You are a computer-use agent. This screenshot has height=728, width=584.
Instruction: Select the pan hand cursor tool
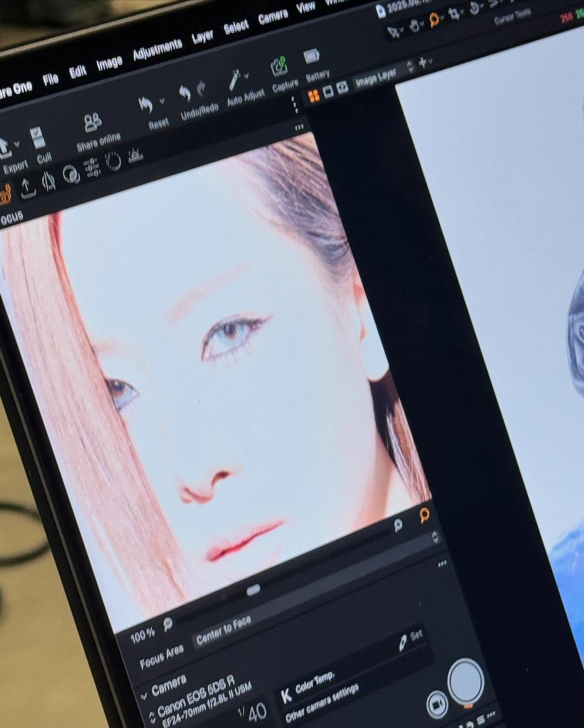tap(414, 27)
